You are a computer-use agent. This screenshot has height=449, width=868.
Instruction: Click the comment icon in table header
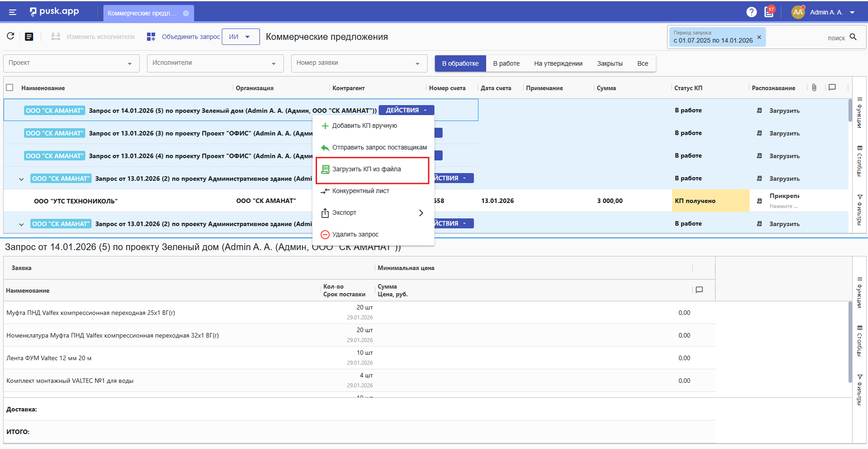pos(832,87)
